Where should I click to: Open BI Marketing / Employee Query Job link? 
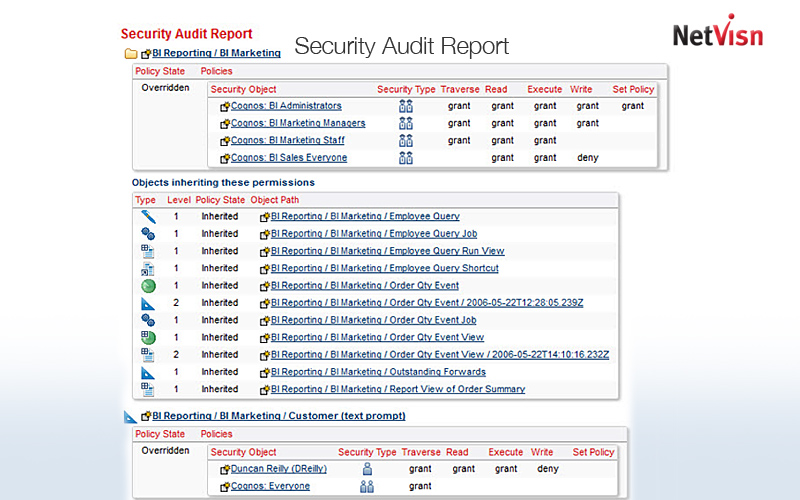tap(374, 234)
